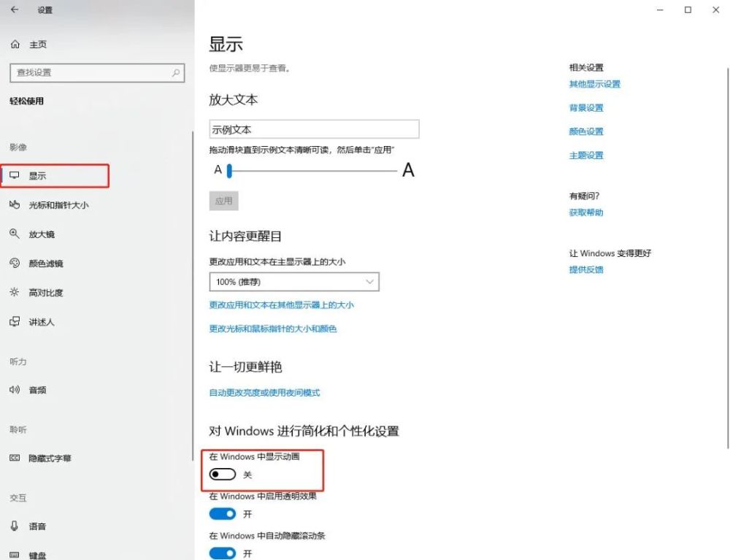This screenshot has width=730, height=560.
Task: Select 显示 in the sidebar
Action: [55, 175]
